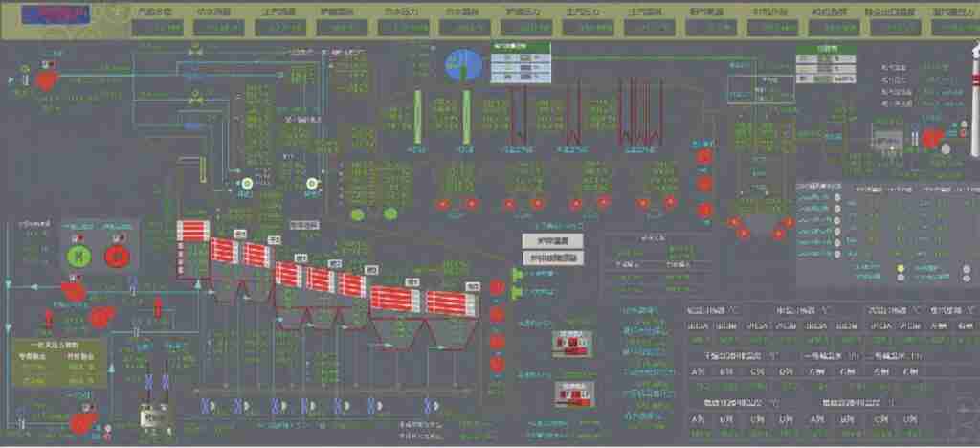The width and height of the screenshot is (980, 448).
Task: Select the right tall green vertical level bar
Action: (466, 118)
